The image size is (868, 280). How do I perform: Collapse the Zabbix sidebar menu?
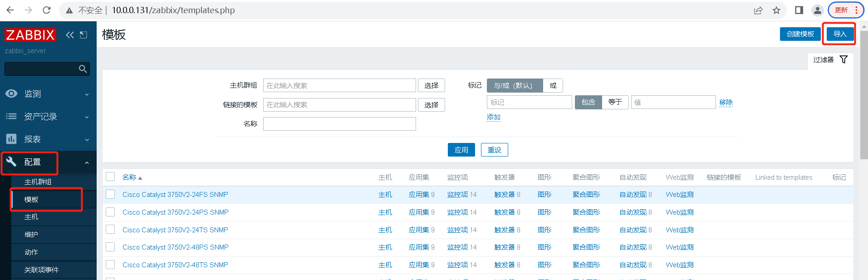click(x=69, y=35)
